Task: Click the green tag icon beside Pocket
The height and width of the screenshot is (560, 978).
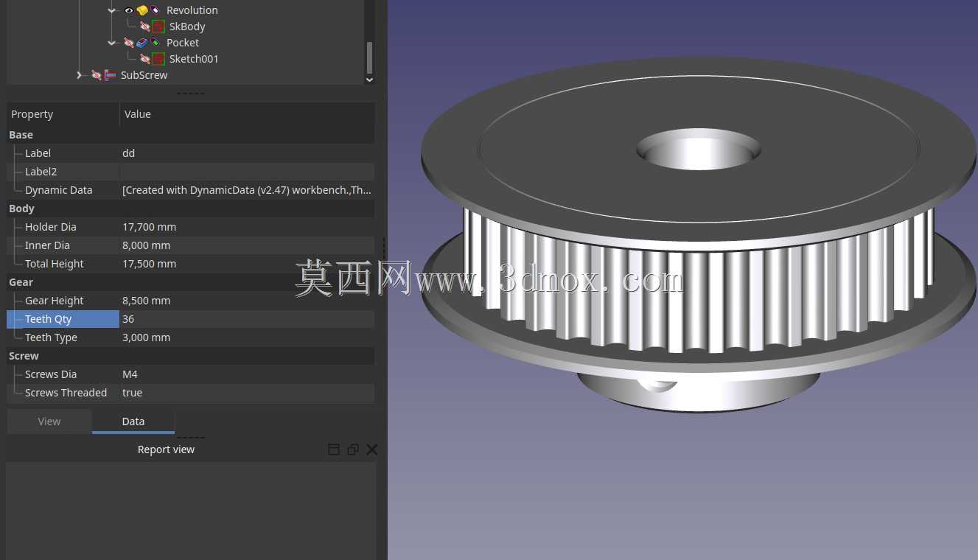Action: coord(156,43)
